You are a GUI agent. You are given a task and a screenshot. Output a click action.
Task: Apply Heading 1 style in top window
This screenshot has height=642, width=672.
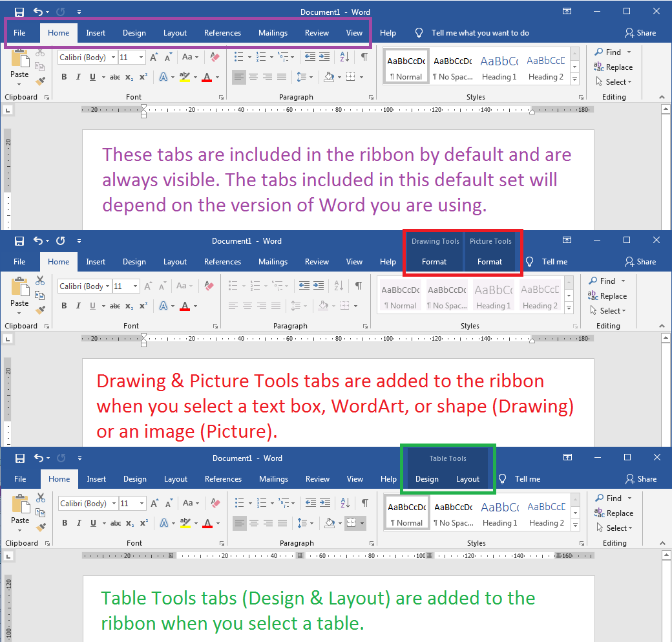point(499,67)
